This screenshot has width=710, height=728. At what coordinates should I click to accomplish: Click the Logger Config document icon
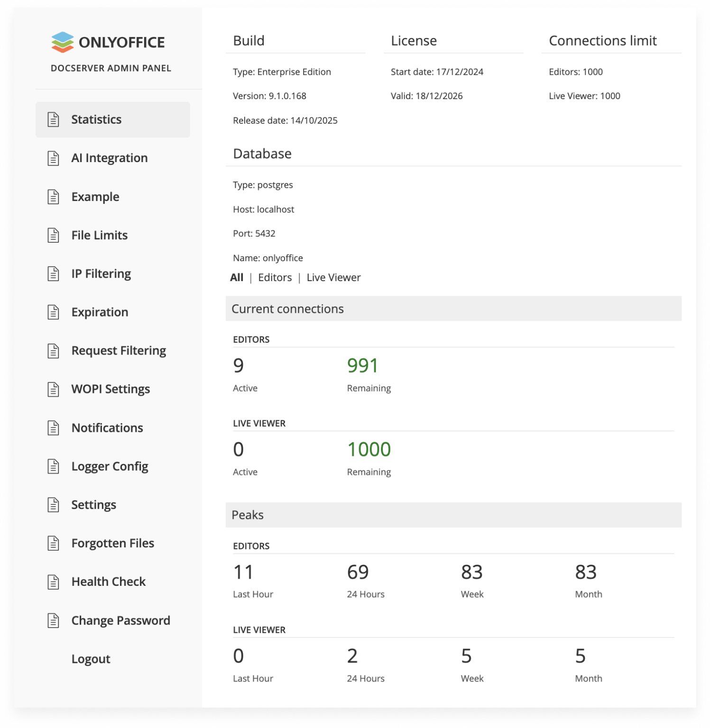[x=53, y=466]
